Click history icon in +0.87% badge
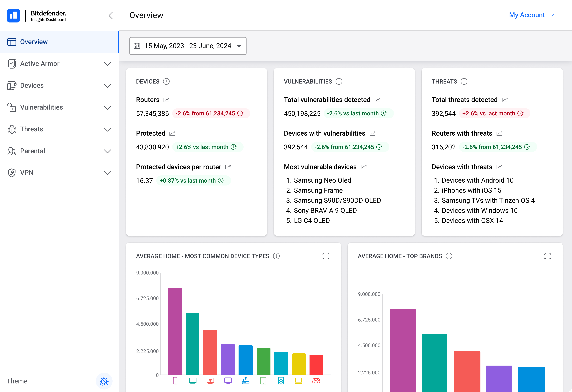The height and width of the screenshot is (392, 572). pyautogui.click(x=221, y=180)
